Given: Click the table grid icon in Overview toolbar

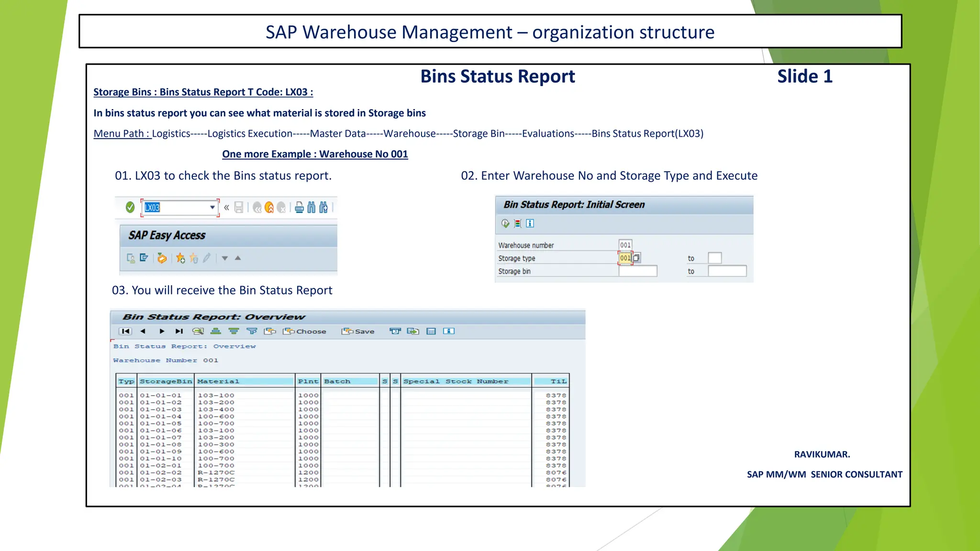Looking at the screenshot, I should tap(431, 331).
